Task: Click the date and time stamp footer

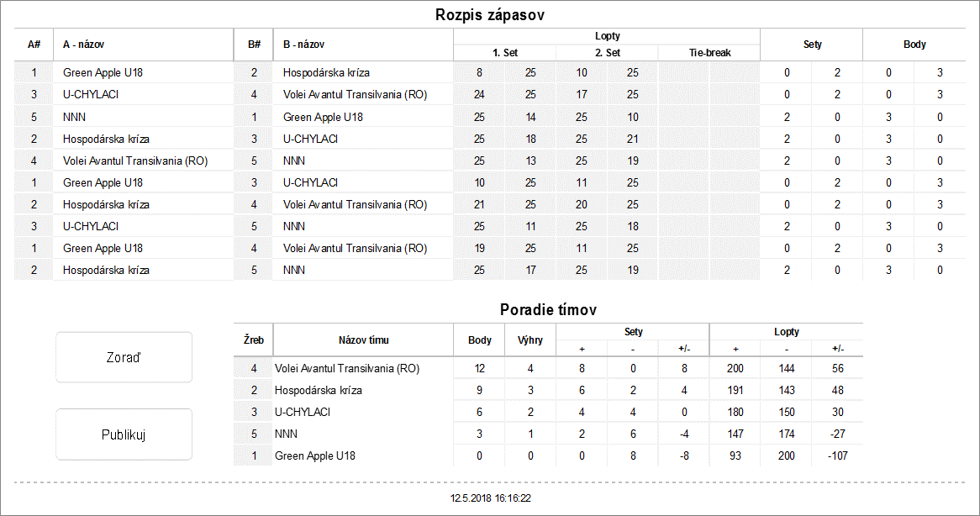Action: click(x=490, y=498)
